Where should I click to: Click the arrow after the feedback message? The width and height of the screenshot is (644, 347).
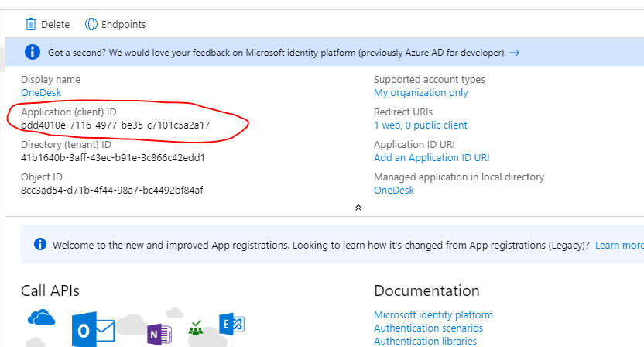click(x=515, y=53)
